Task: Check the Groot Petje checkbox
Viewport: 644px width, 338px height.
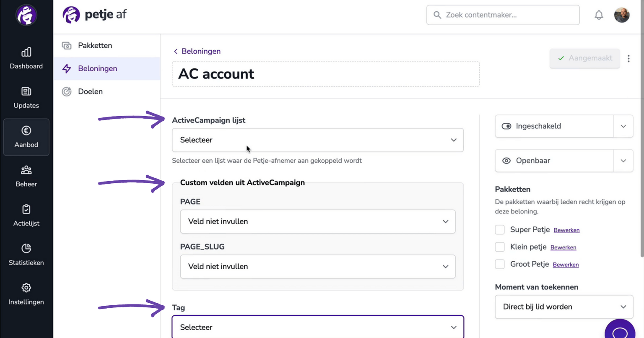Action: pyautogui.click(x=500, y=264)
